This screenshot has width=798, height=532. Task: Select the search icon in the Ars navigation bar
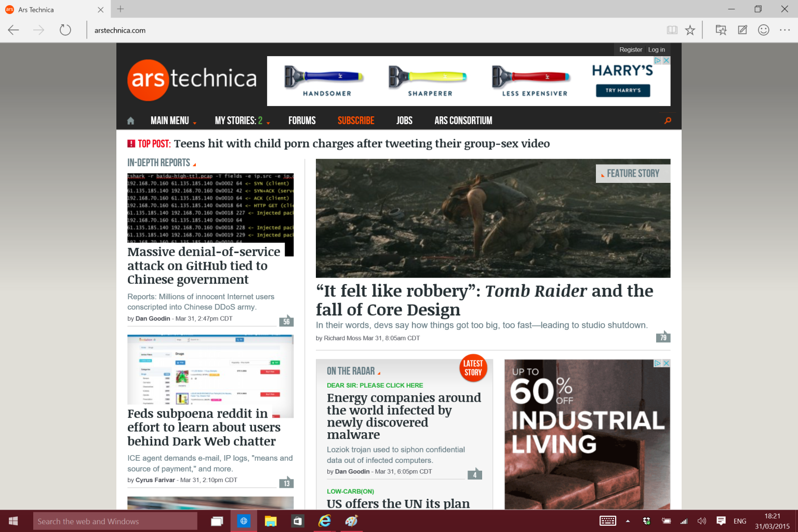point(667,120)
